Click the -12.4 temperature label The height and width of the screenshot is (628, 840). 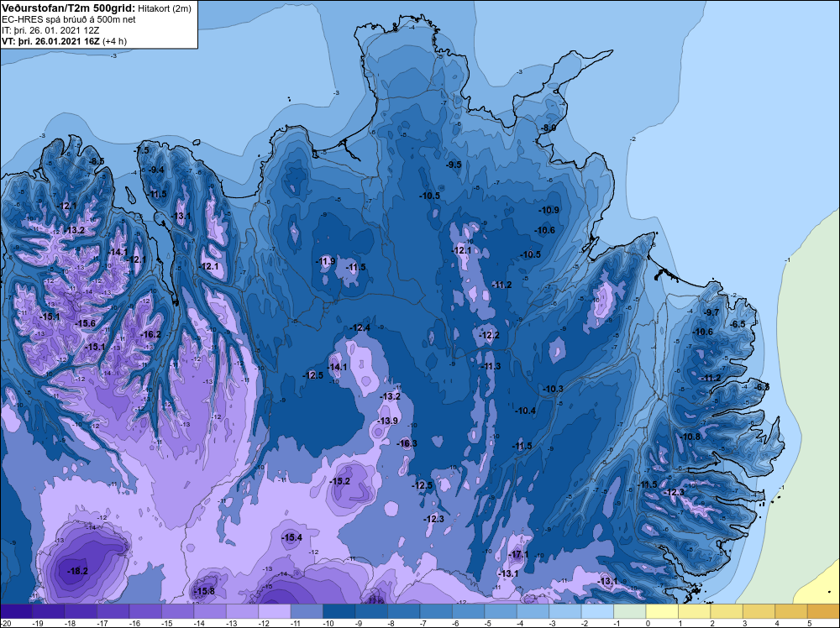(360, 327)
